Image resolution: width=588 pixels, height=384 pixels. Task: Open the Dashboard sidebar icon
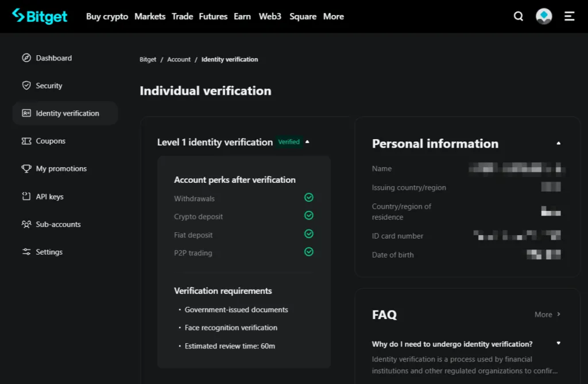click(27, 57)
